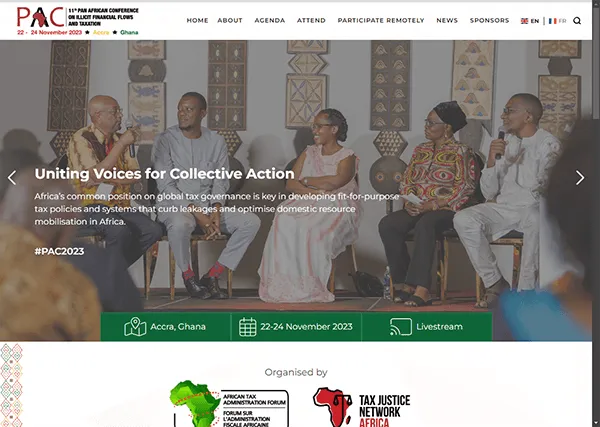Click the Livestream cast icon
Image resolution: width=600 pixels, height=427 pixels.
401,327
